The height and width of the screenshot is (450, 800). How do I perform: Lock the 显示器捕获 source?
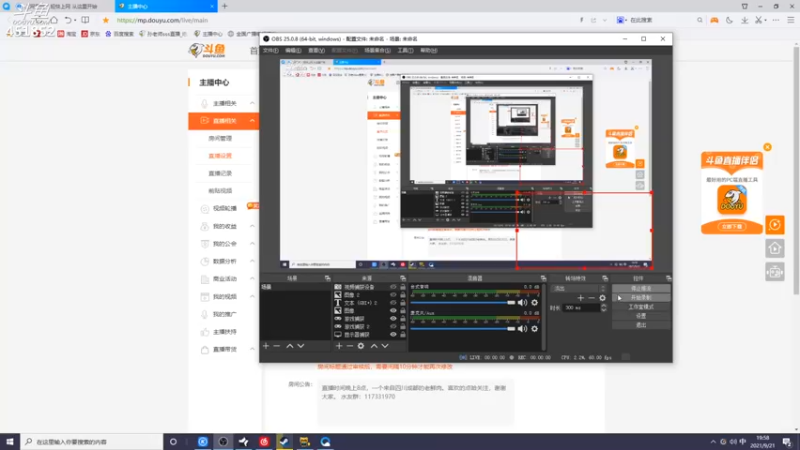point(403,335)
